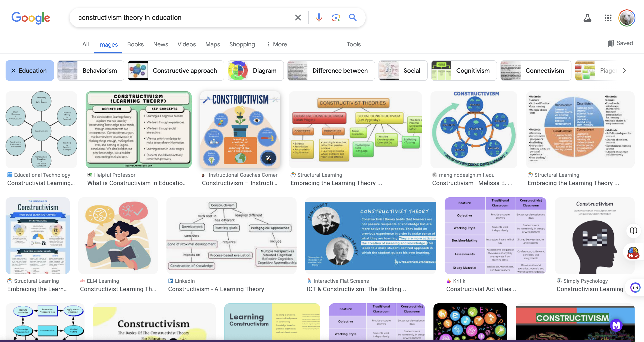644x342 pixels.
Task: Switch to the Videos tab
Action: point(187,44)
